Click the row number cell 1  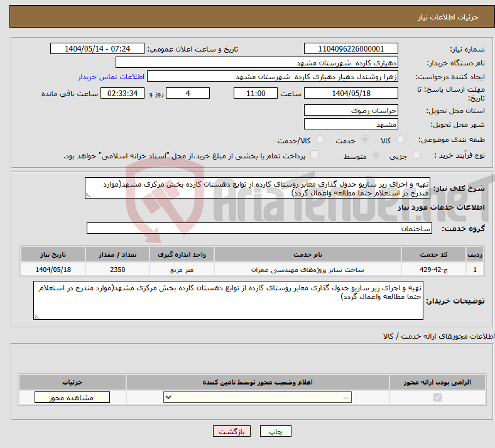475,270
